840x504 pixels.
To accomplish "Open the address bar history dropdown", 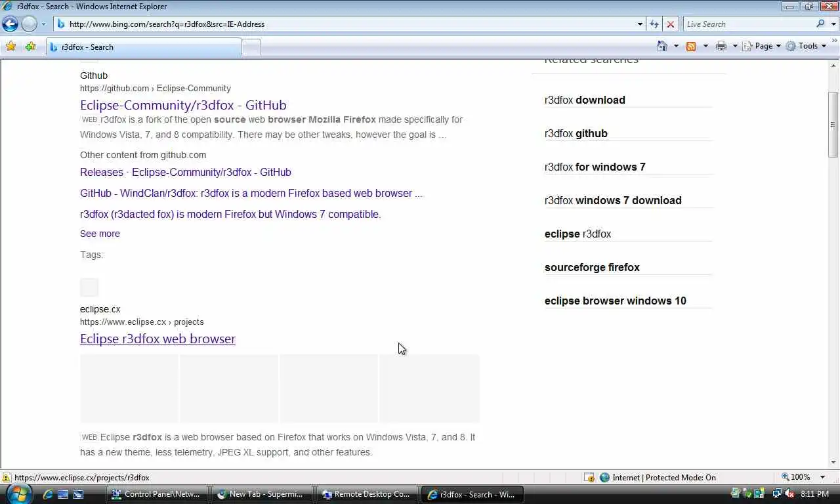I will pos(640,24).
